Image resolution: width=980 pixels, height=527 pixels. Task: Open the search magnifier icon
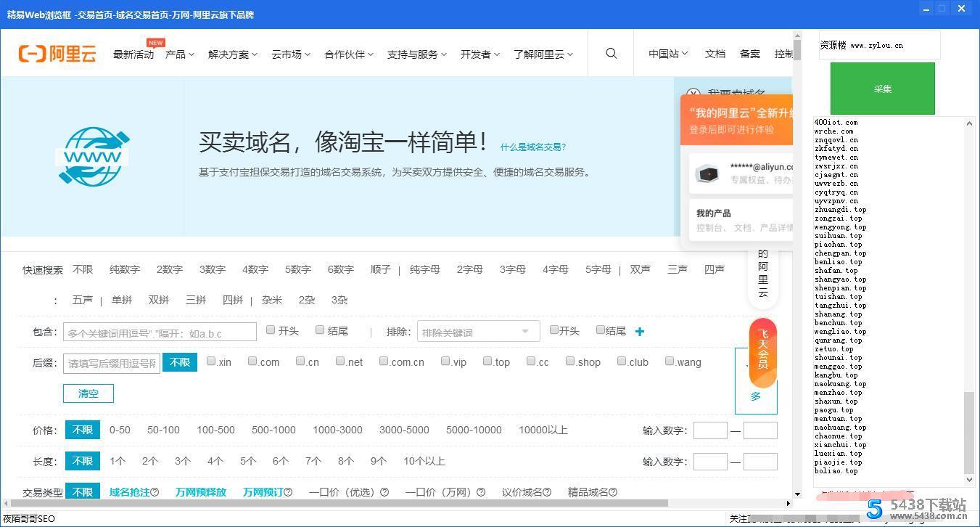pos(611,53)
